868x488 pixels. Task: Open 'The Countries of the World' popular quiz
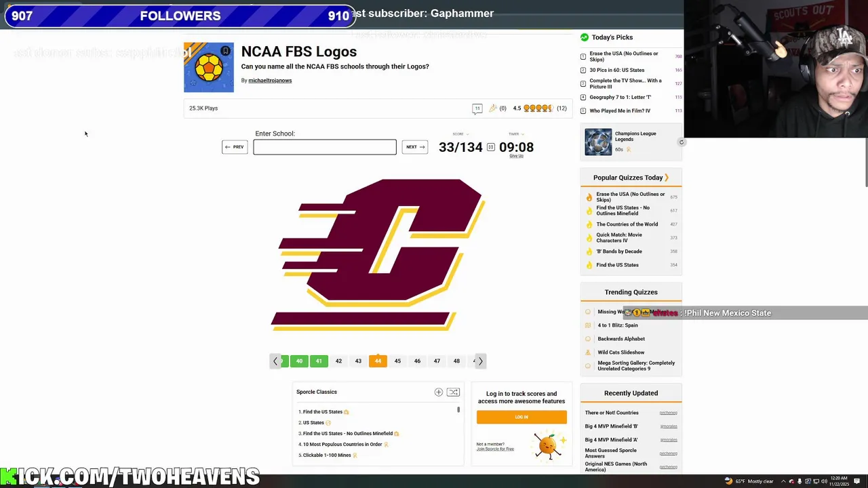click(627, 224)
